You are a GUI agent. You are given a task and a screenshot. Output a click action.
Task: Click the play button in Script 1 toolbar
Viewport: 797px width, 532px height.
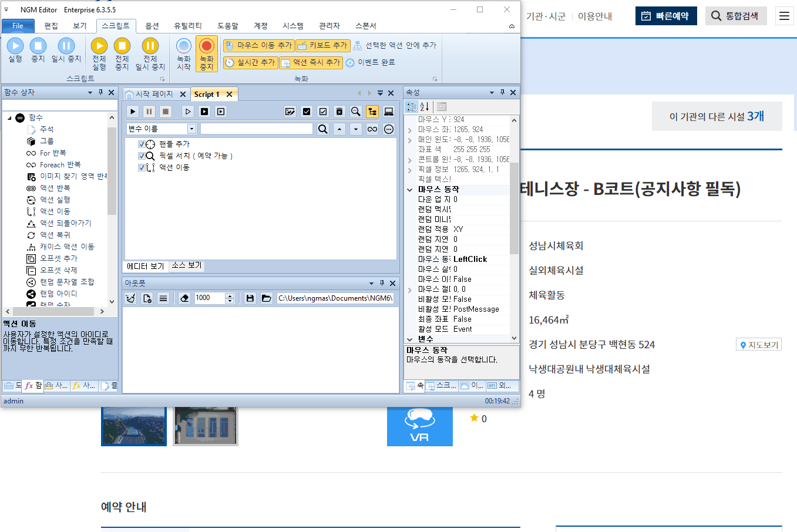coord(133,112)
